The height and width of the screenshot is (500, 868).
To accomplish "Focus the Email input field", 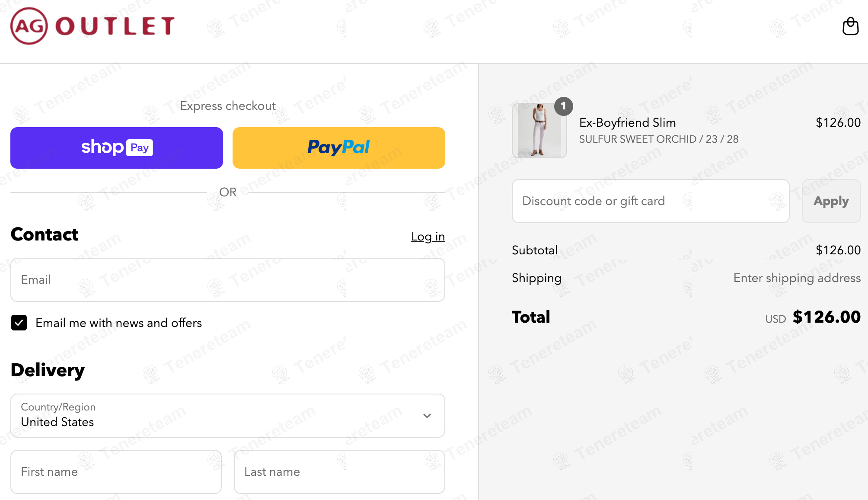I will pyautogui.click(x=228, y=280).
